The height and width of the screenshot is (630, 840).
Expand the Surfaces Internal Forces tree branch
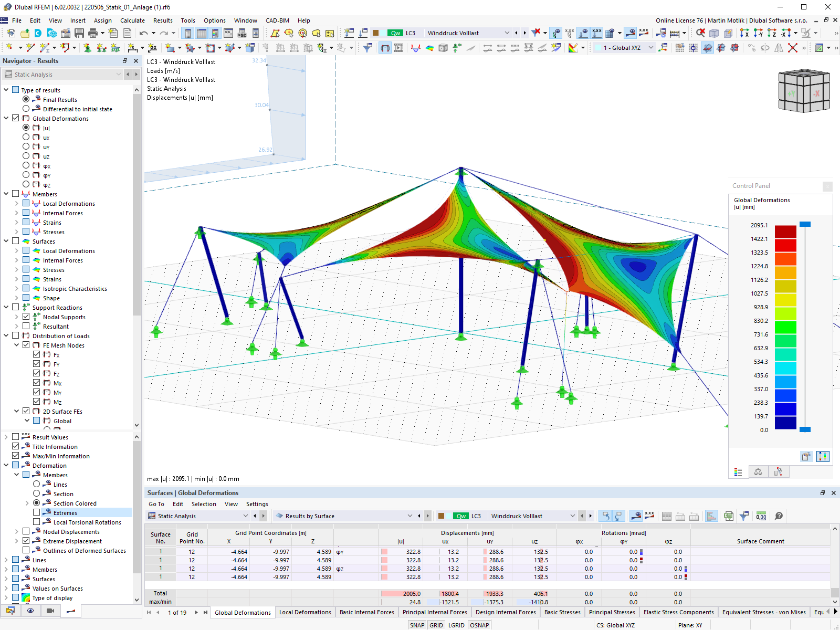(16, 260)
